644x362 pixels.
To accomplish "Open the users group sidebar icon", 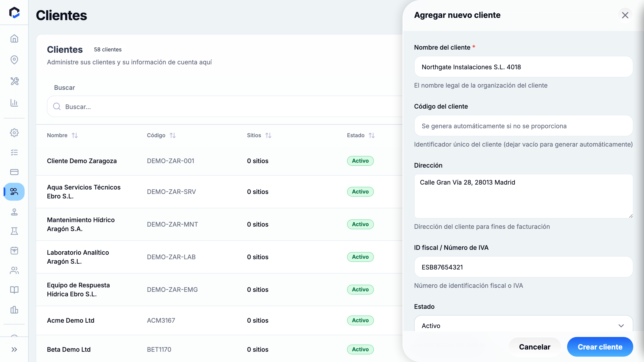I will pos(14,270).
